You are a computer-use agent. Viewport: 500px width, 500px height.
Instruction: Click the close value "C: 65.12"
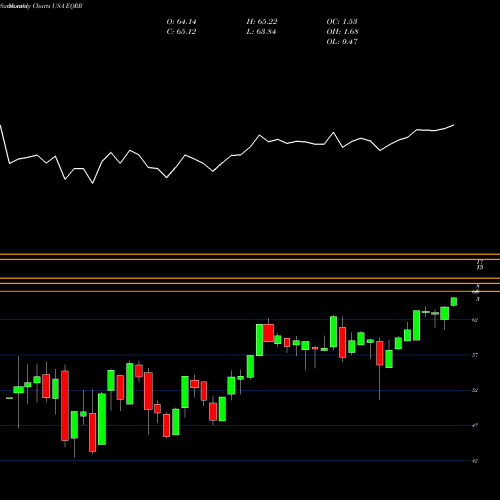pyautogui.click(x=181, y=32)
